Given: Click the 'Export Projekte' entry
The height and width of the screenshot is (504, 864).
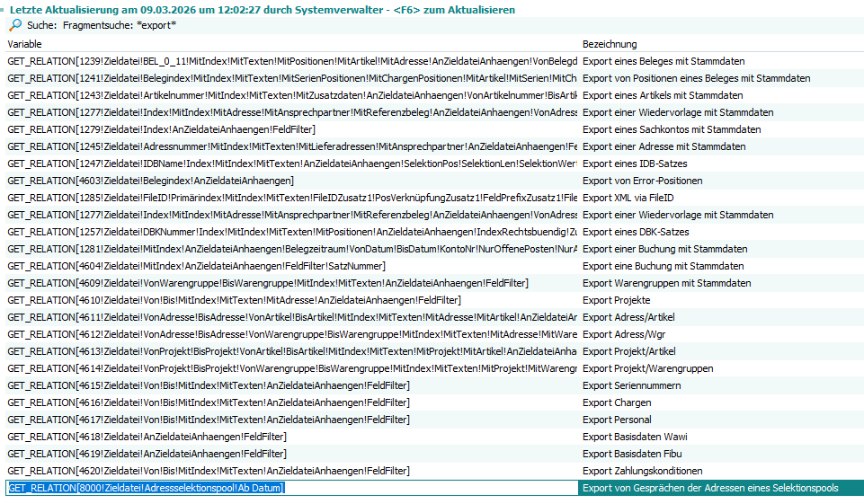Looking at the screenshot, I should pos(616,300).
